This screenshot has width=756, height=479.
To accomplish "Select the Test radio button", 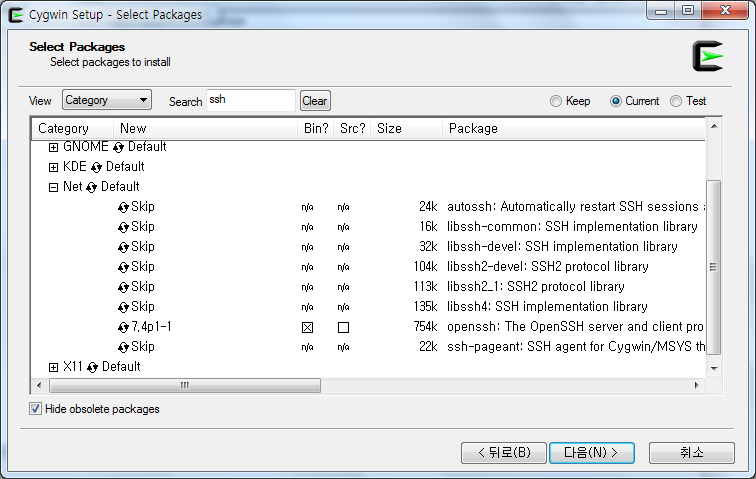I will tap(676, 101).
